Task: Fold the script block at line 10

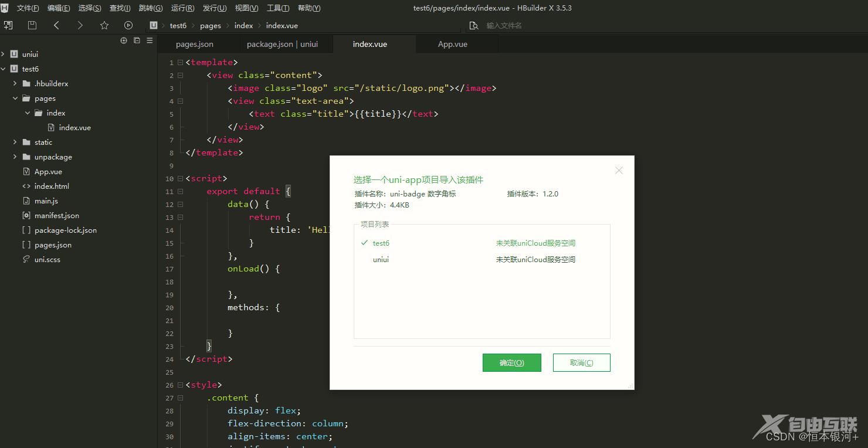Action: tap(180, 178)
